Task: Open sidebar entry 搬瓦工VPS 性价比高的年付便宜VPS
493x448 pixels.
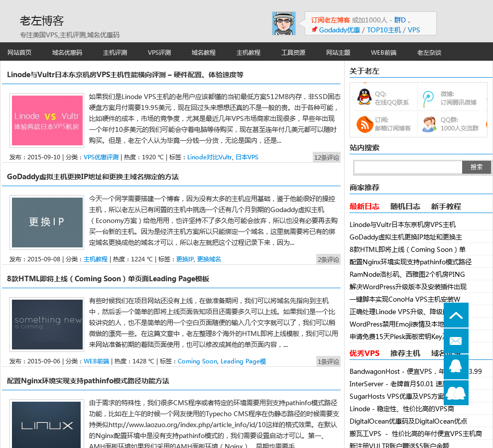Action: [x=416, y=434]
